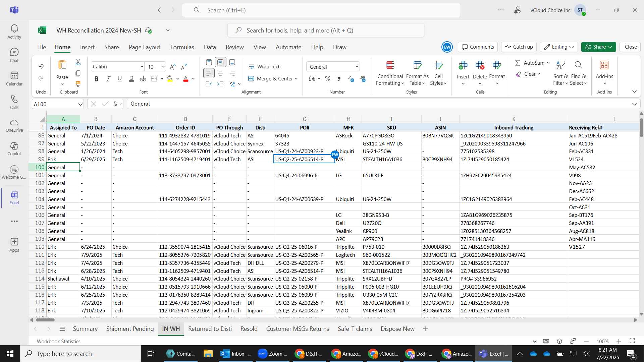The width and height of the screenshot is (644, 362).
Task: Expand the formula bar
Action: click(x=634, y=104)
